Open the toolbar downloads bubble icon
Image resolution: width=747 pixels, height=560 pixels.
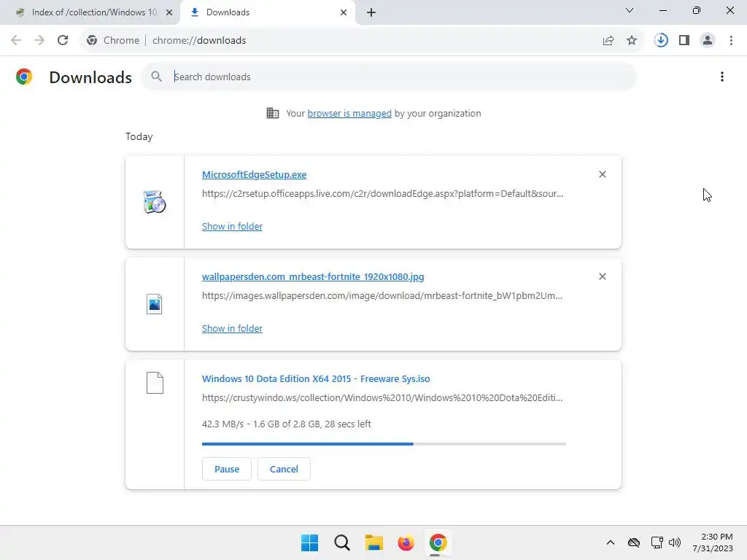click(661, 41)
